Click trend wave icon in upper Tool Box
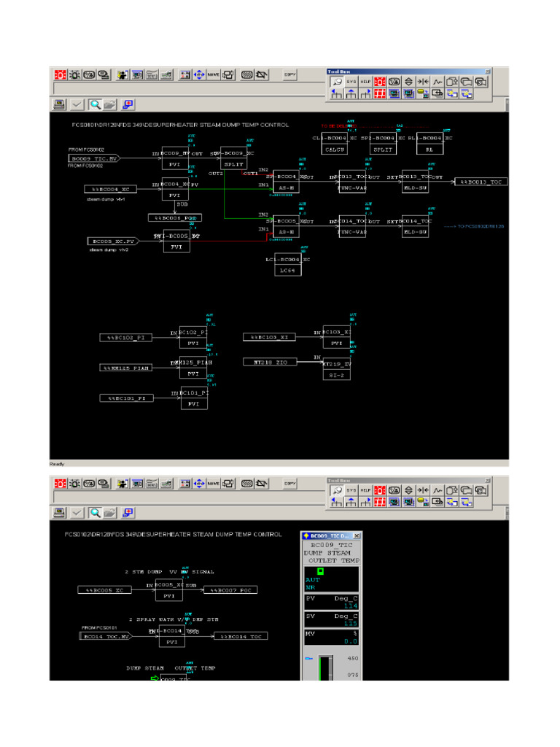This screenshot has height=747, width=560. click(437, 82)
